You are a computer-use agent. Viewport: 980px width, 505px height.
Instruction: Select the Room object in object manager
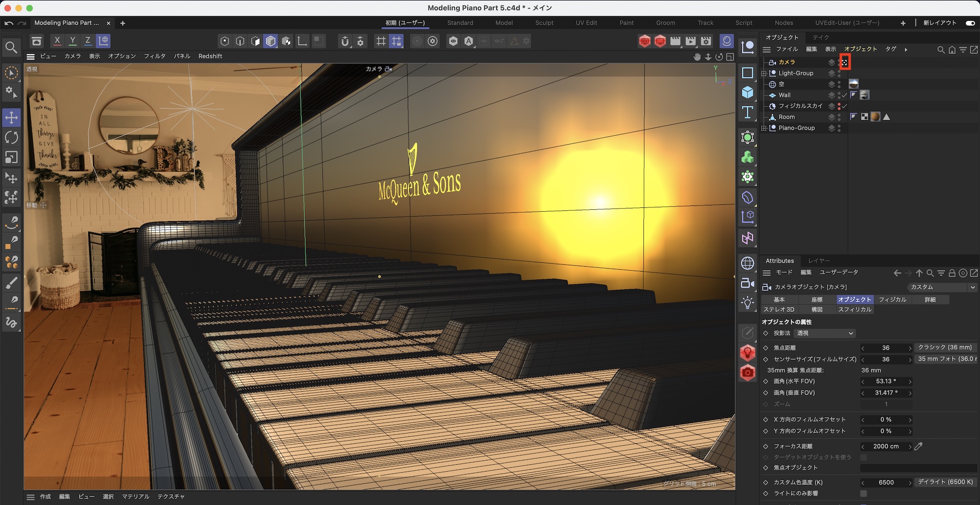click(x=786, y=117)
